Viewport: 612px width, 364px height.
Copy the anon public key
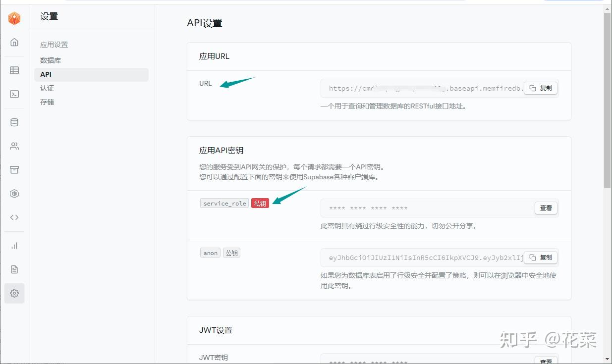coord(541,257)
